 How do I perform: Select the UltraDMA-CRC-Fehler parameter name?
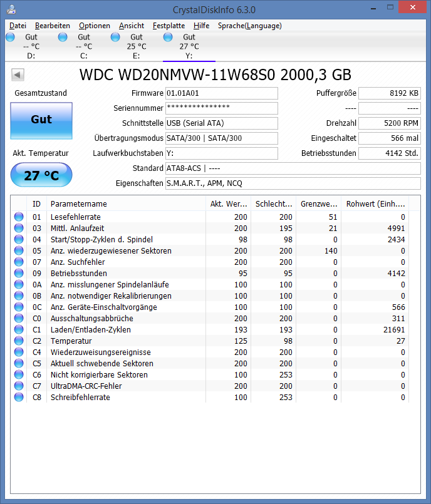click(86, 386)
